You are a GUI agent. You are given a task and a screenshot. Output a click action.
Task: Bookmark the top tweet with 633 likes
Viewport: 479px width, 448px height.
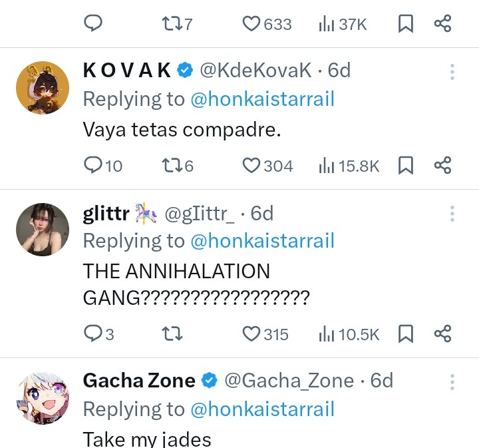tap(406, 23)
